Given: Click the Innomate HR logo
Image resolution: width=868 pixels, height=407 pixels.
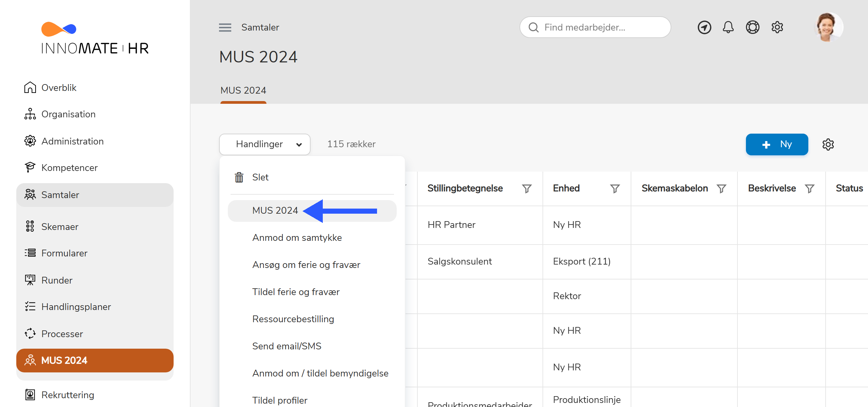Looking at the screenshot, I should 95,38.
